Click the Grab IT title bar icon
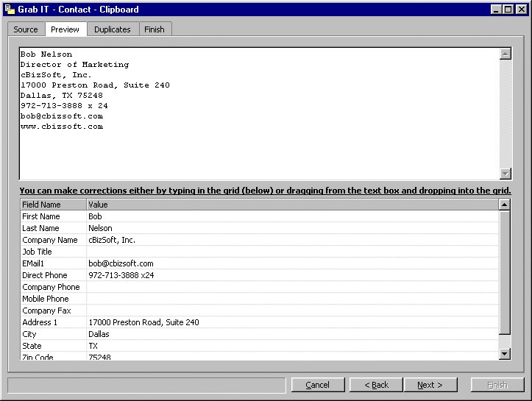 tap(10, 9)
